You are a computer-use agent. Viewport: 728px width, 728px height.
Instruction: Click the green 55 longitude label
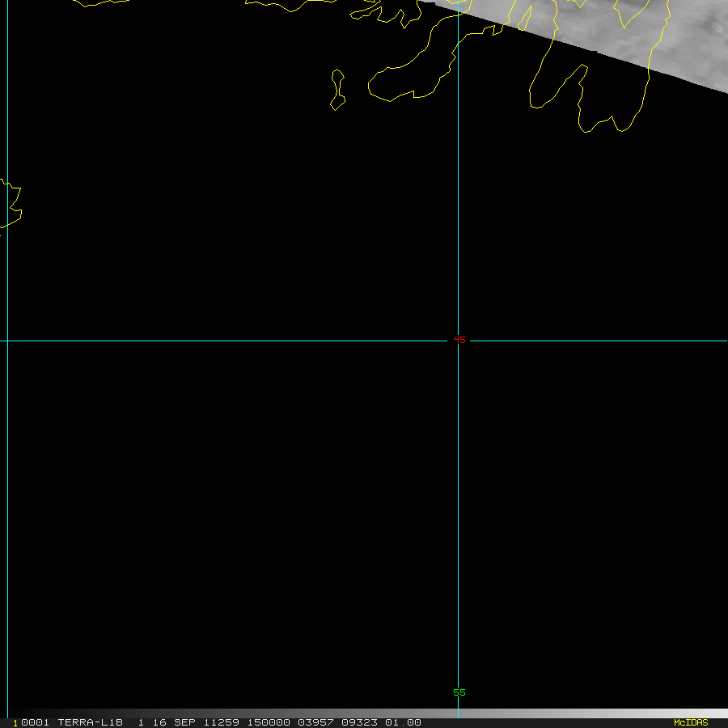(459, 692)
